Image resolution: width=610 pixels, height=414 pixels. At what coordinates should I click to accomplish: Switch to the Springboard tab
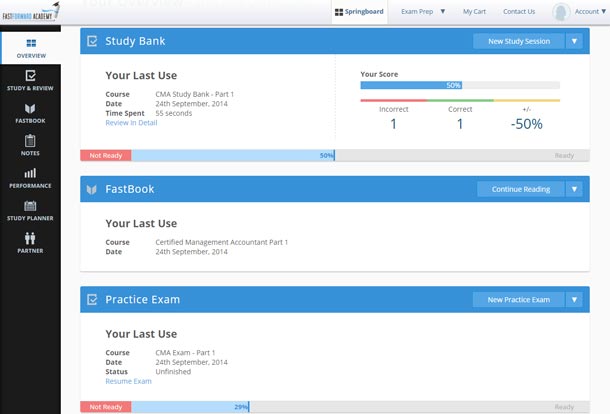click(359, 12)
